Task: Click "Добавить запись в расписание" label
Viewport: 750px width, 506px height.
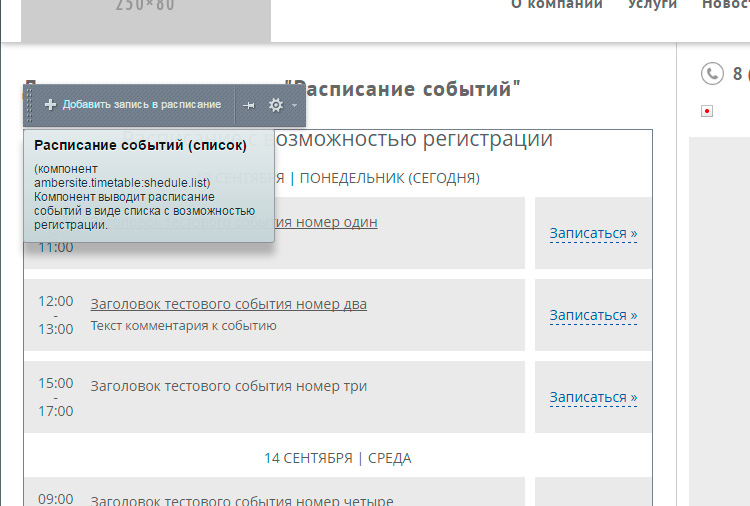Action: tap(141, 105)
